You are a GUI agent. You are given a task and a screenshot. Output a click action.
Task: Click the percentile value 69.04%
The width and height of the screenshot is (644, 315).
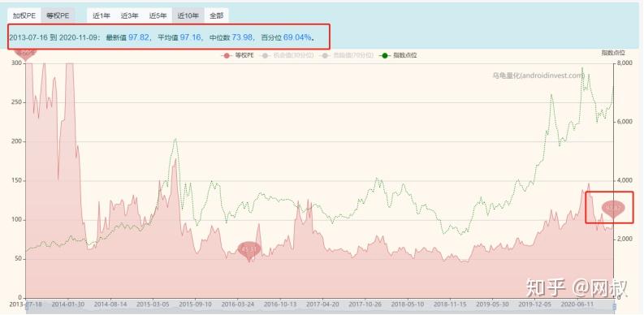click(297, 37)
